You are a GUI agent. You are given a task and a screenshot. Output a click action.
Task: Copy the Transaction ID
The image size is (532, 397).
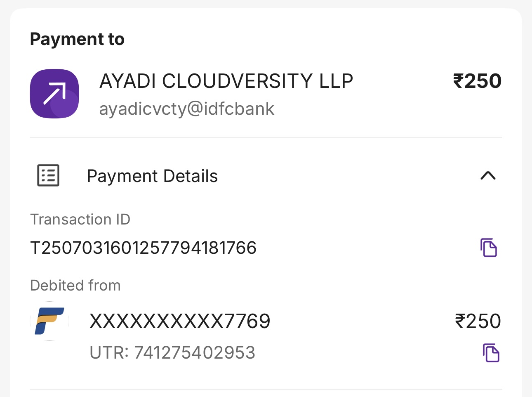pyautogui.click(x=489, y=248)
